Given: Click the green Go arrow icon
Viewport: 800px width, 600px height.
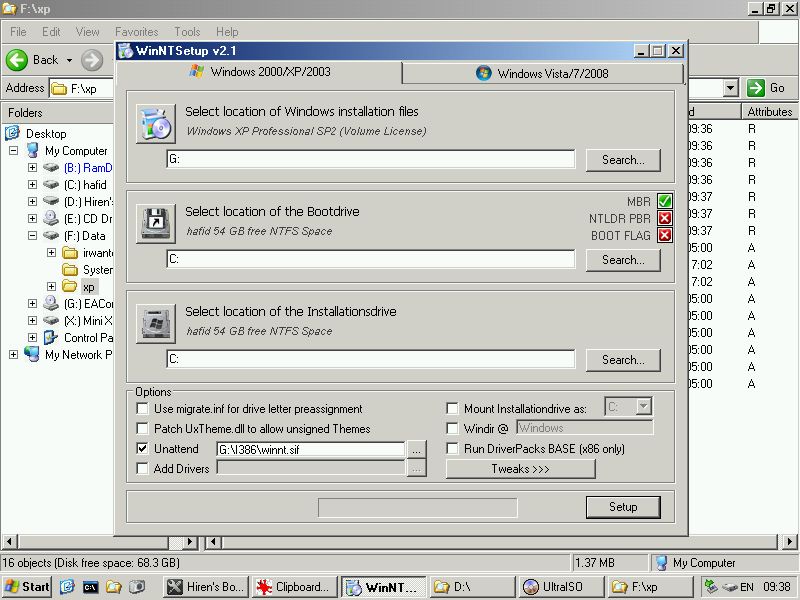Looking at the screenshot, I should point(756,88).
